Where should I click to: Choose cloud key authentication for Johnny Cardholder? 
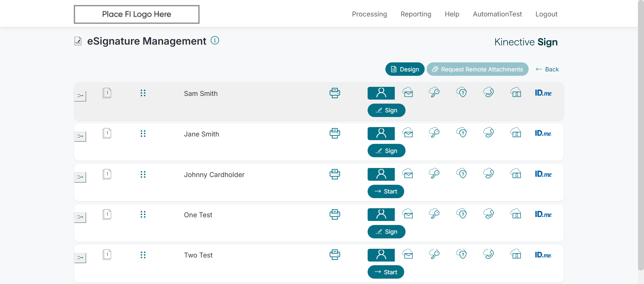[434, 174]
